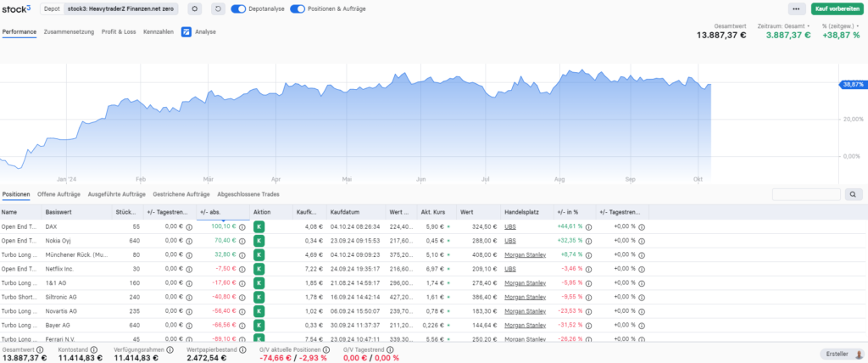Open the Zeitraum: Gesamt dropdown
This screenshot has height=363, width=868.
click(783, 26)
